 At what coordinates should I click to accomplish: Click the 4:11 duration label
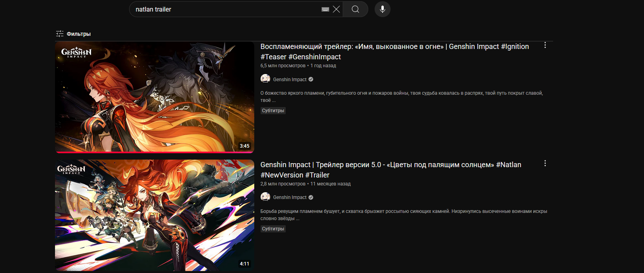click(245, 264)
